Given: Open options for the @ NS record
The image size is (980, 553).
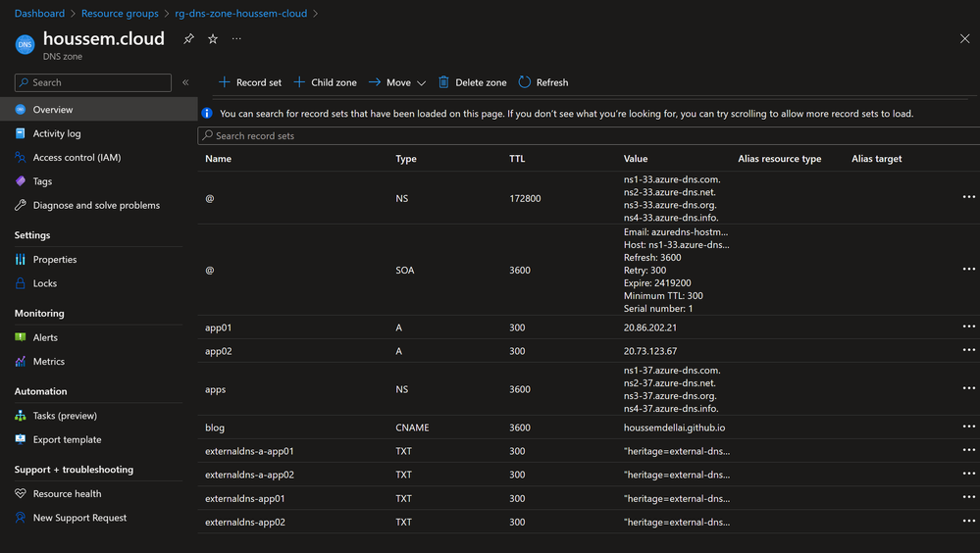Looking at the screenshot, I should click(x=969, y=197).
